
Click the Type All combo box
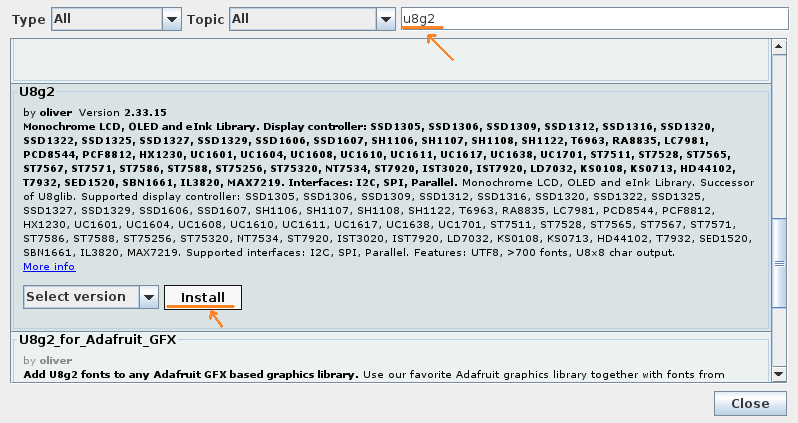click(116, 19)
